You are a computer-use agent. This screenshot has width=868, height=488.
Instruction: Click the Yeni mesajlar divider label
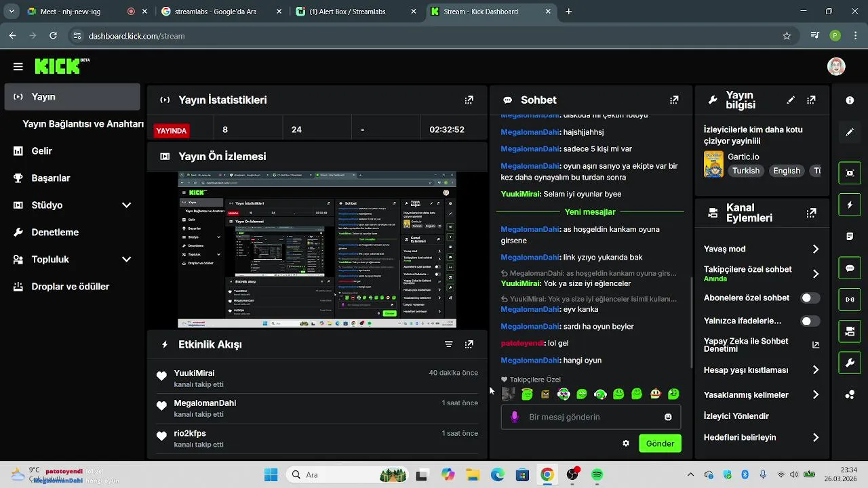590,211
